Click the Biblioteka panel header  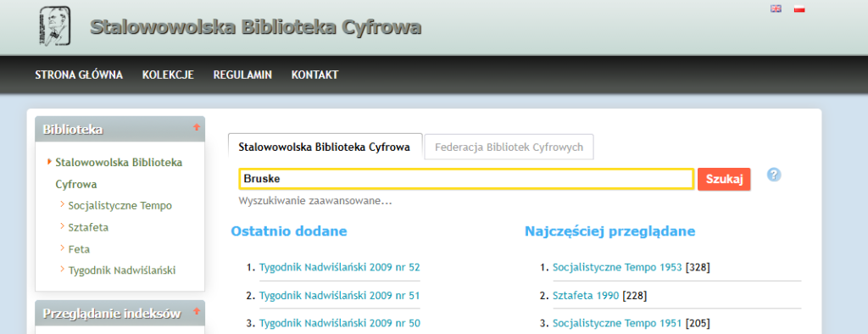click(x=120, y=129)
